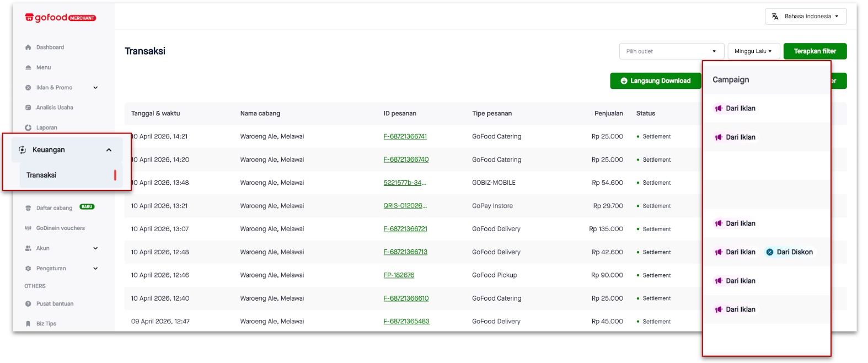Click the ID pesanan column header
This screenshot has height=363, width=868.
400,114
